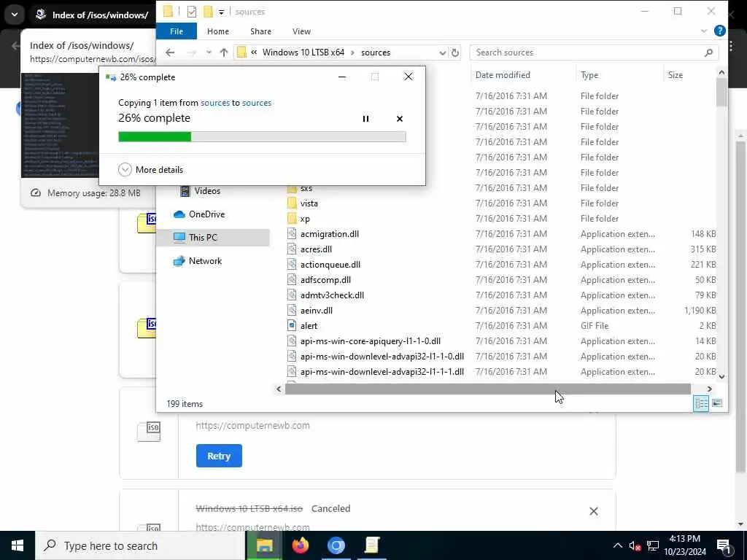Sort by Date modified column

(x=503, y=75)
